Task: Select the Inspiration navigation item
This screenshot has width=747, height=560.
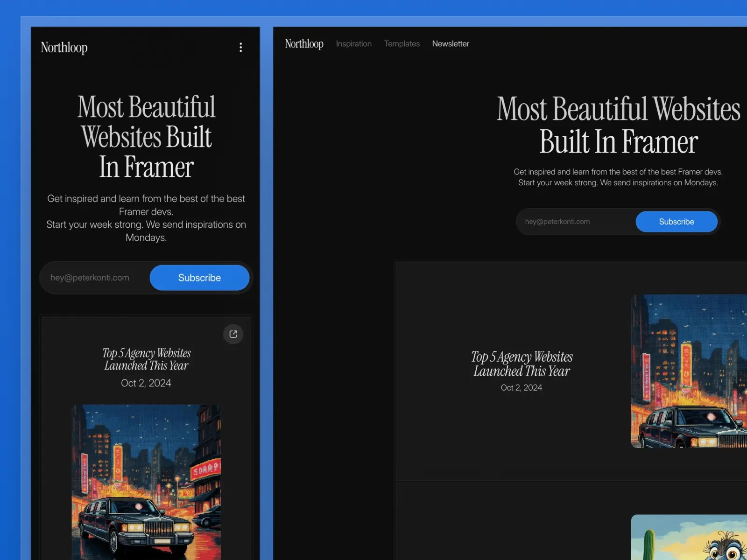Action: tap(353, 43)
